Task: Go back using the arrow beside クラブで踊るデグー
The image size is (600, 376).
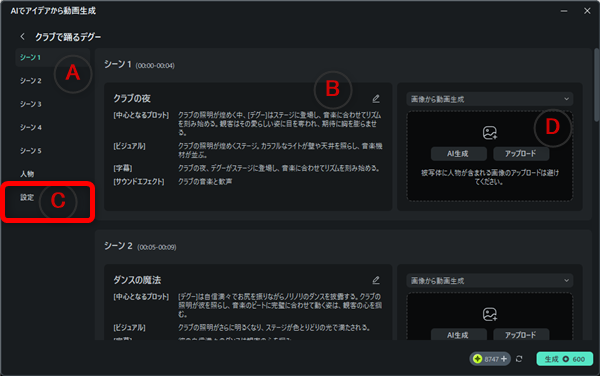Action: pyautogui.click(x=23, y=37)
